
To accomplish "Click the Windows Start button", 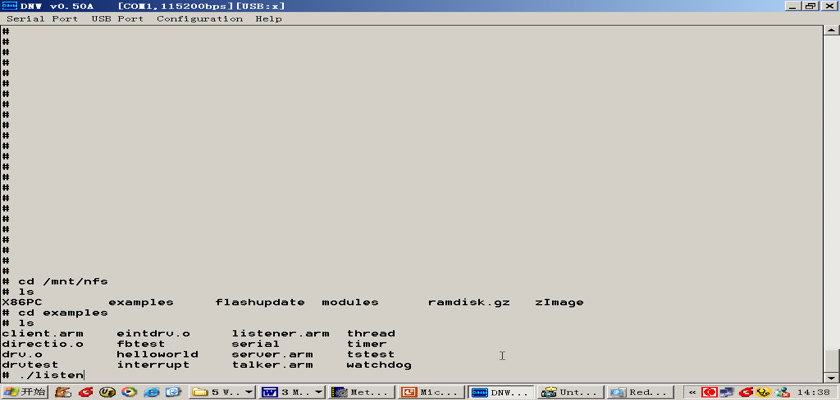I will [x=25, y=392].
